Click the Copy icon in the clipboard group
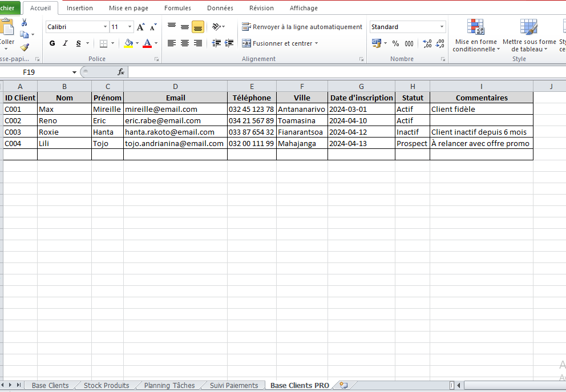Image resolution: width=566 pixels, height=392 pixels. [x=24, y=35]
